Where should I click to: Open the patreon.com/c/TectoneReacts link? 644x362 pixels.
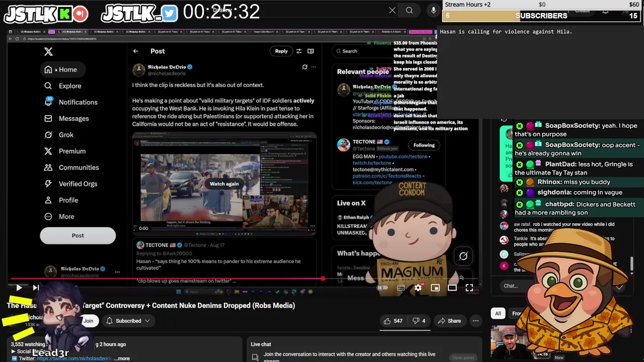[386, 176]
